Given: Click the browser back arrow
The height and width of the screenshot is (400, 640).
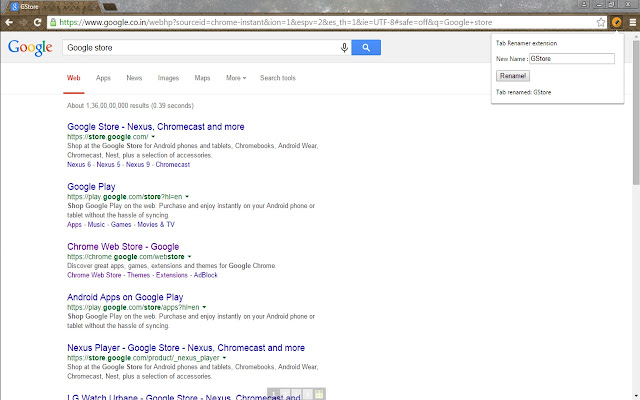Looking at the screenshot, I should [x=9, y=22].
